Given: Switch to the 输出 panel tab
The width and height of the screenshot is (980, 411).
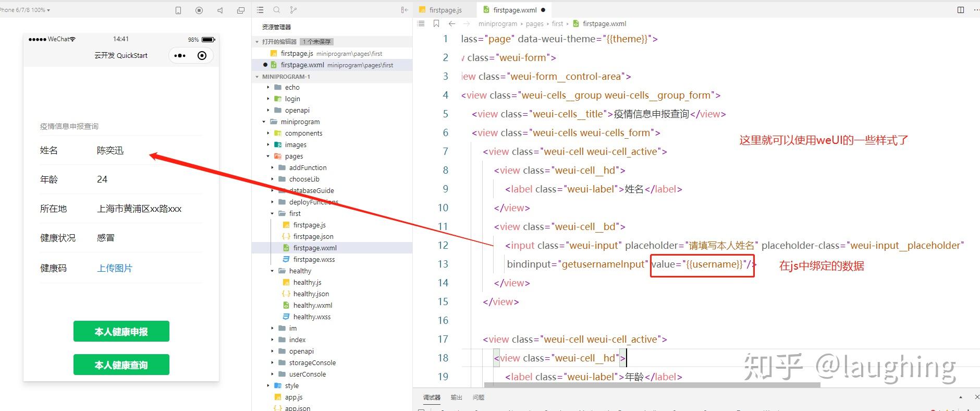Looking at the screenshot, I should pos(456,397).
